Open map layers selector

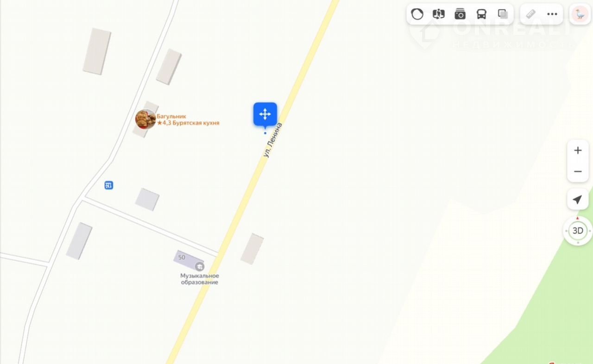tap(503, 14)
